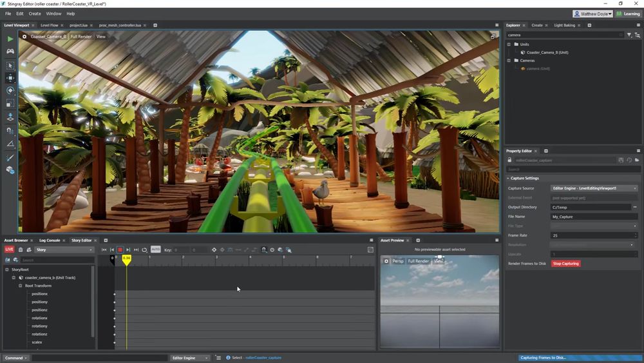This screenshot has height=363, width=644.
Task: Click the red stop button in Story Editor
Action: (x=120, y=250)
